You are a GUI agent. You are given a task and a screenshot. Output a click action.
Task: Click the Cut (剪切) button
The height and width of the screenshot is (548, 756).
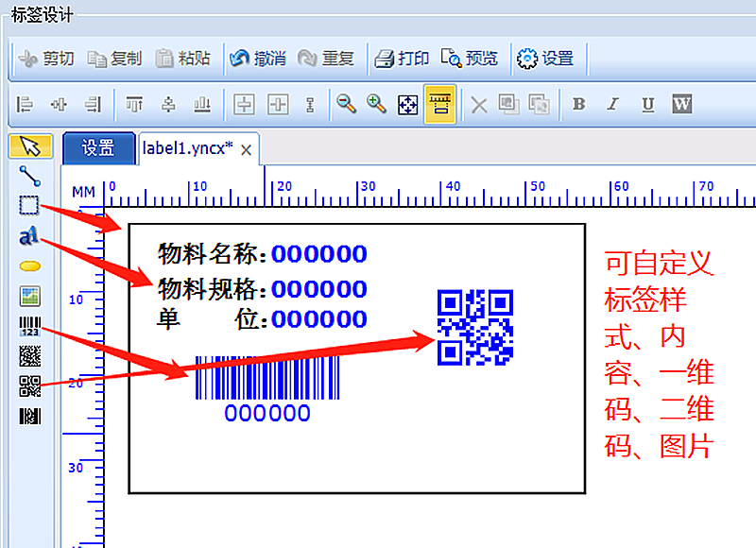coord(46,59)
